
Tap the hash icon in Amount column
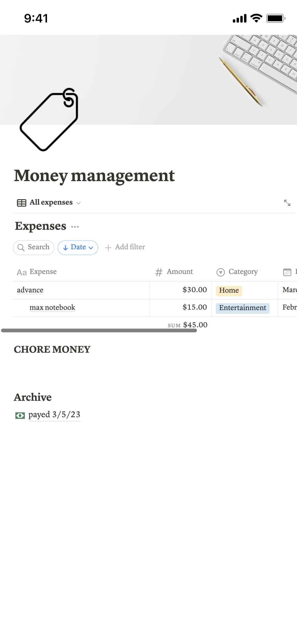click(x=159, y=272)
